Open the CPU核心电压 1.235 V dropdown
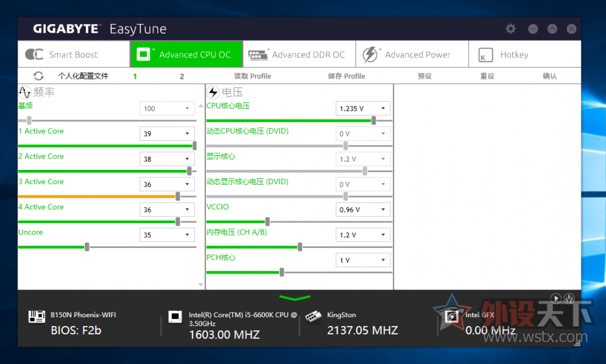 coord(363,108)
